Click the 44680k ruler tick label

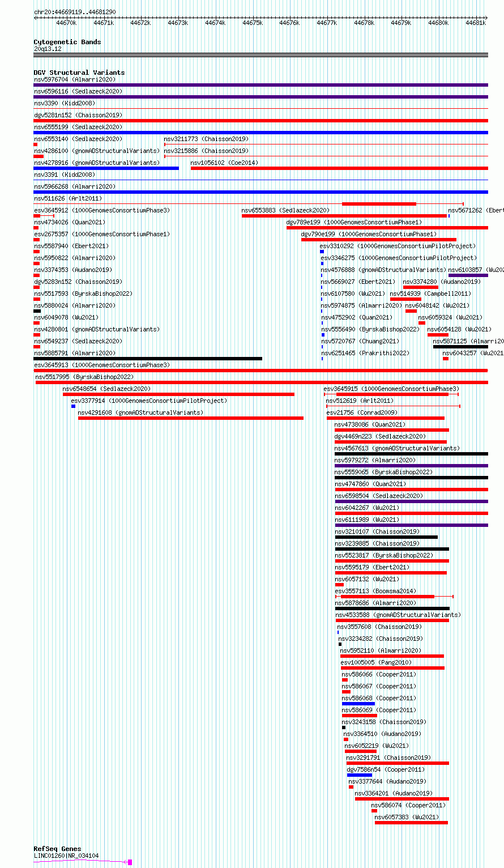click(x=438, y=23)
